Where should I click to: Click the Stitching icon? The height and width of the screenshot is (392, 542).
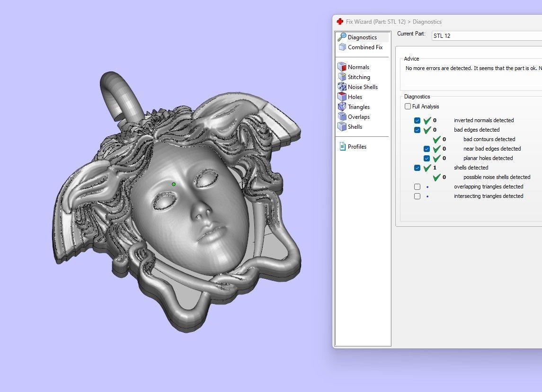coord(342,77)
